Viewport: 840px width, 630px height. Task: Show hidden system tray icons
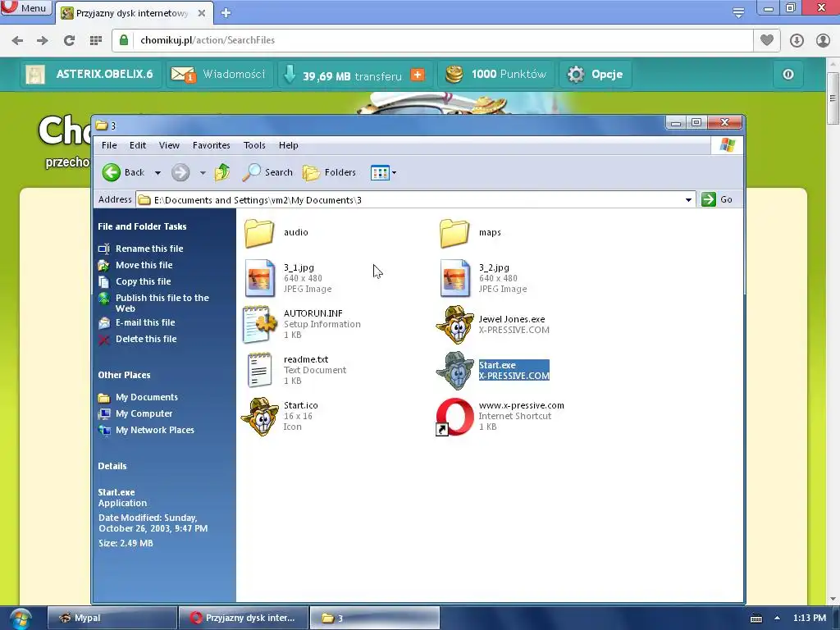click(x=777, y=619)
